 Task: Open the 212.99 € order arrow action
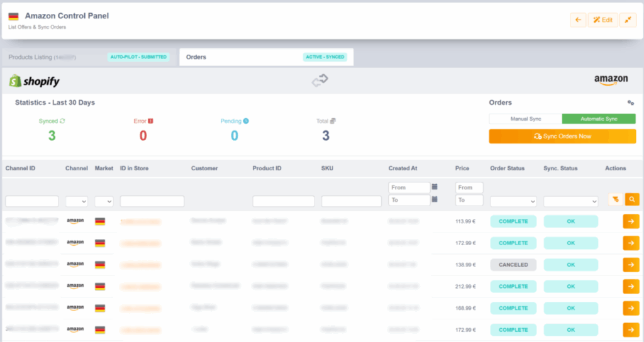click(631, 287)
